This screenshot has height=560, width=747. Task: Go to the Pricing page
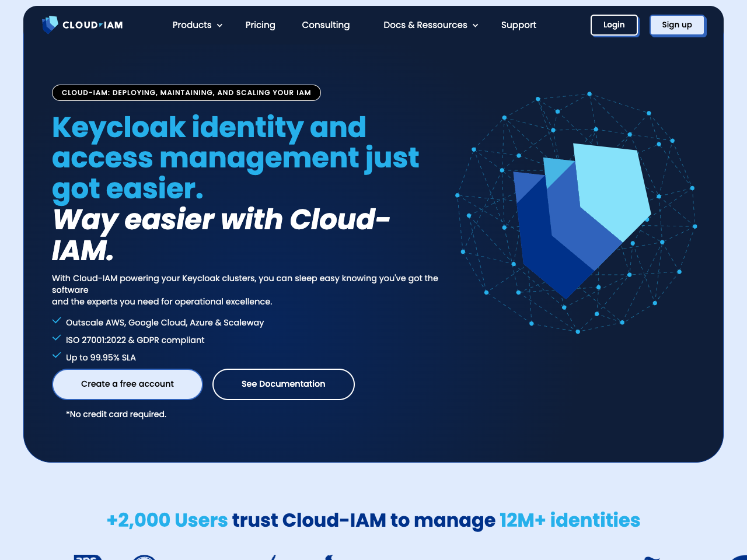click(x=260, y=25)
